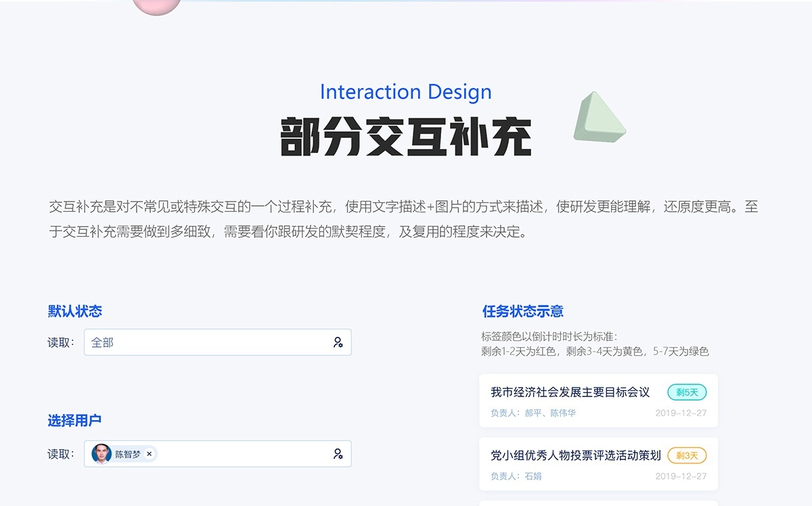Open task 我市经济社会发展主要目标会议
Image resolution: width=812 pixels, height=506 pixels.
point(570,392)
